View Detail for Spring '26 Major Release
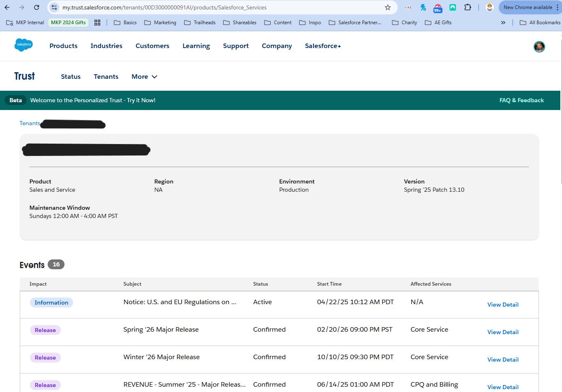The width and height of the screenshot is (562, 392). point(502,332)
